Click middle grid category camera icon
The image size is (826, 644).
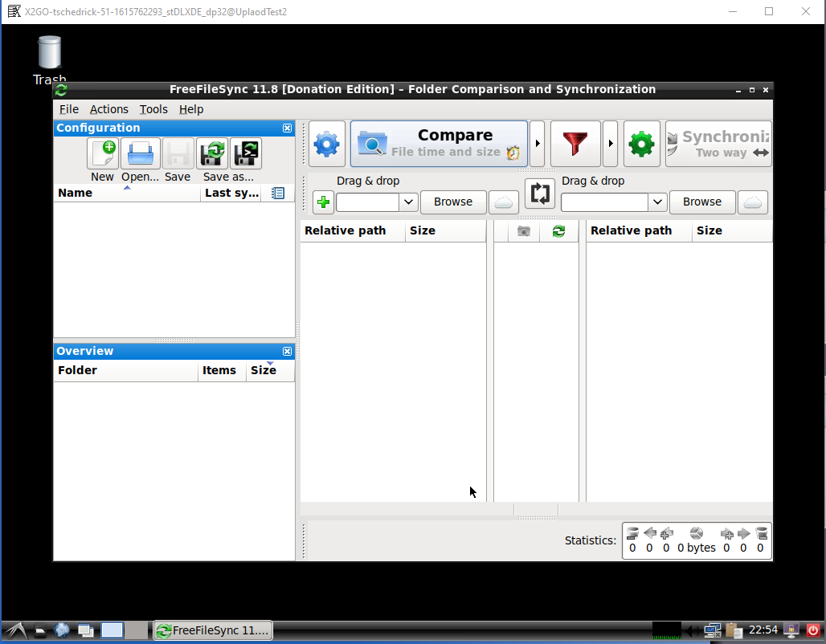pyautogui.click(x=524, y=231)
